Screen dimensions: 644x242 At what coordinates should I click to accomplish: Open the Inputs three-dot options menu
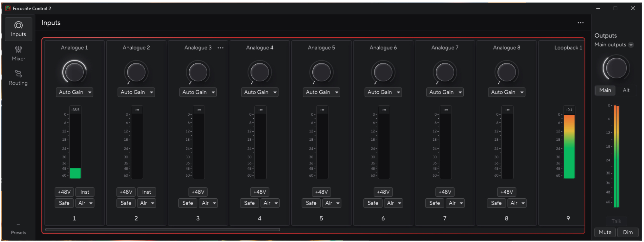581,23
